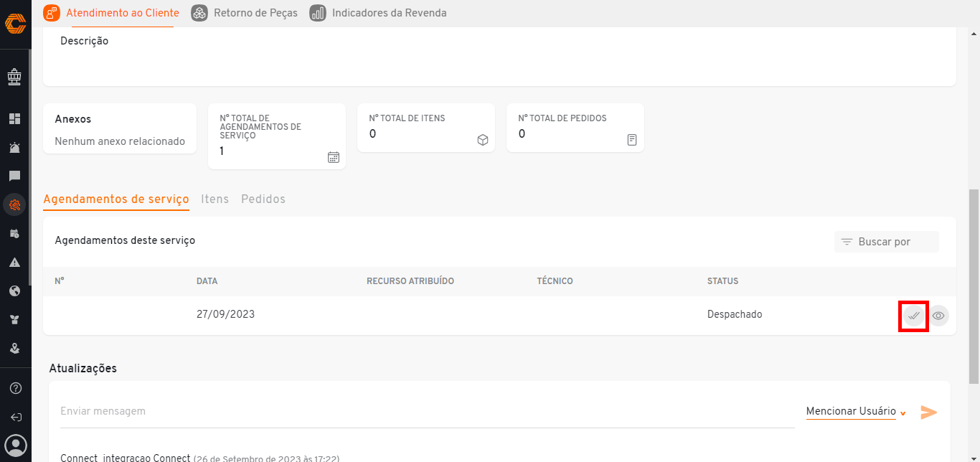Expand the Mencionar Usuário dropdown
980x462 pixels.
[856, 412]
